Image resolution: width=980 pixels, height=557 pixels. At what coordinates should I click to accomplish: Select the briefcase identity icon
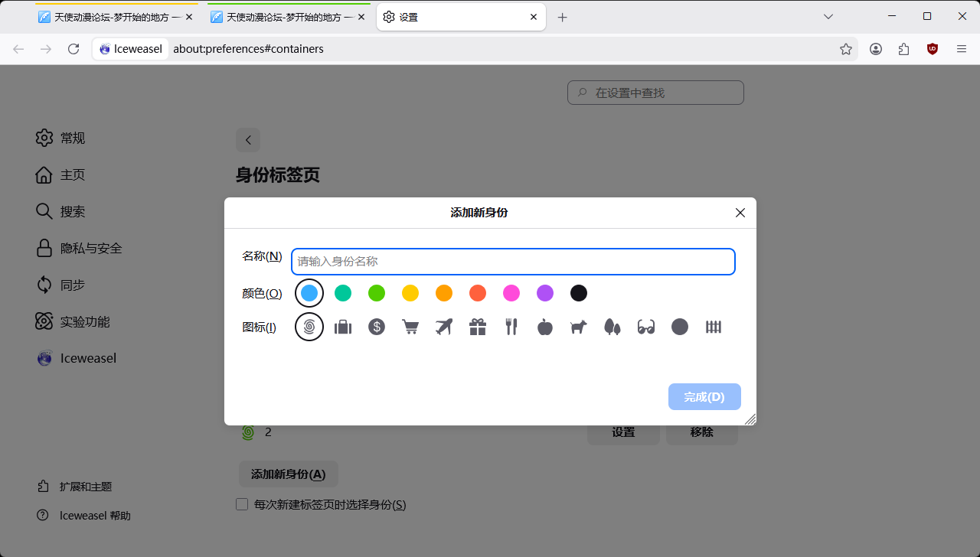coord(343,327)
